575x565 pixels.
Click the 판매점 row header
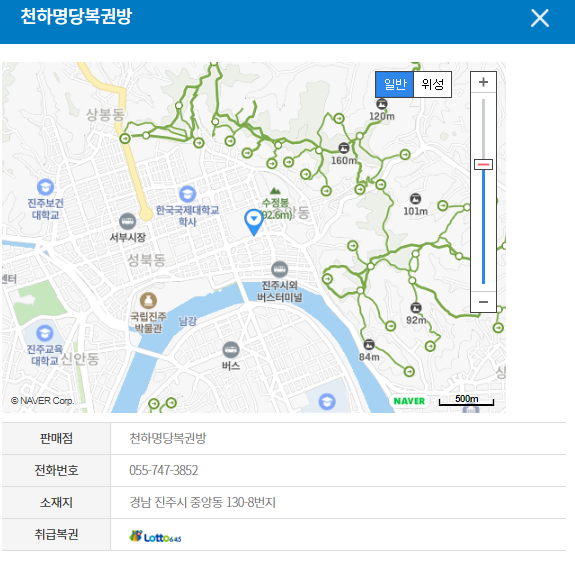coord(56,439)
